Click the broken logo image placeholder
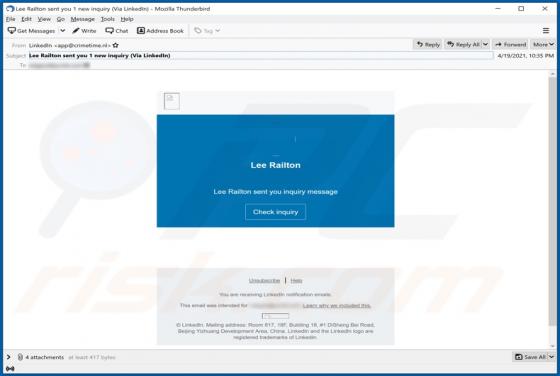The height and width of the screenshot is (376, 560). pyautogui.click(x=172, y=101)
